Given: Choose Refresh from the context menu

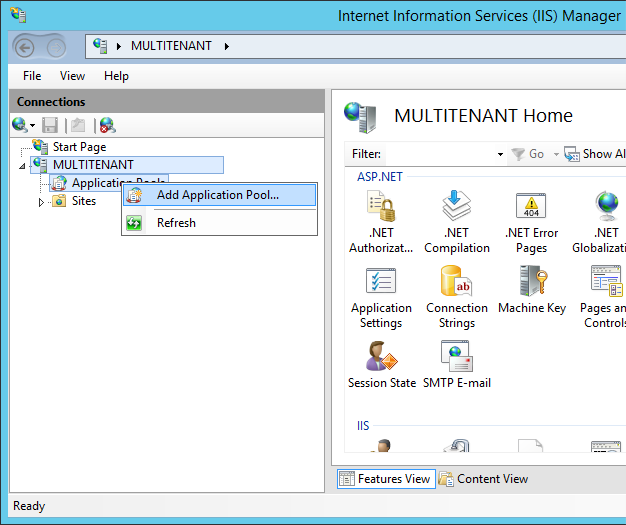Looking at the screenshot, I should tap(220, 223).
